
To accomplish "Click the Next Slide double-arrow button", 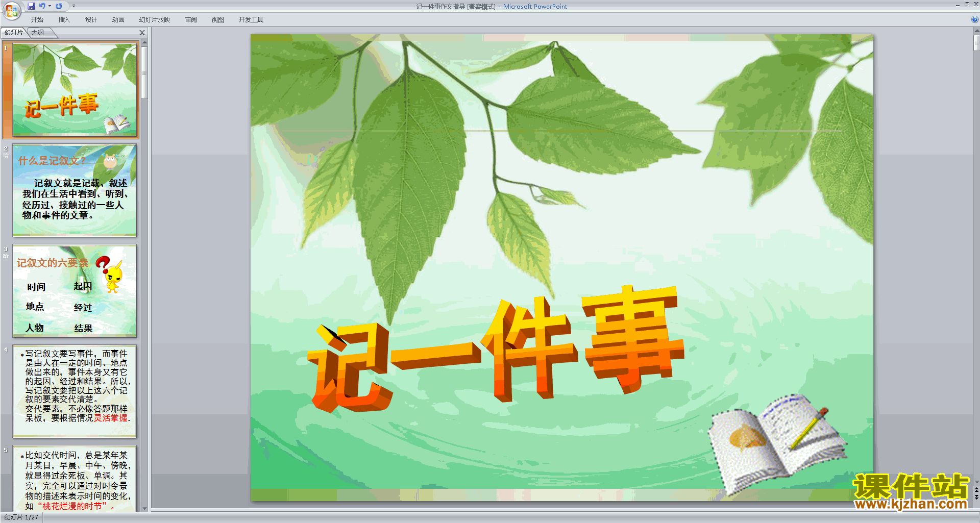I will tap(976, 497).
